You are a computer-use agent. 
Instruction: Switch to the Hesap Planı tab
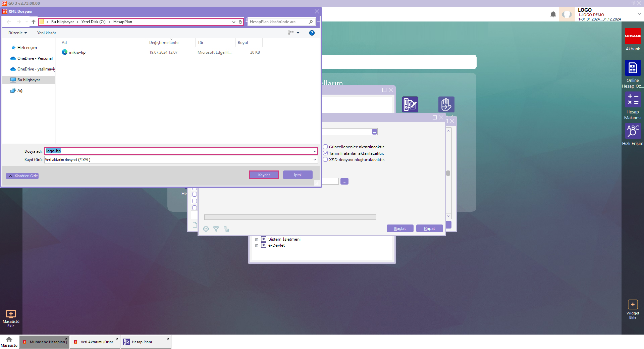(x=142, y=342)
